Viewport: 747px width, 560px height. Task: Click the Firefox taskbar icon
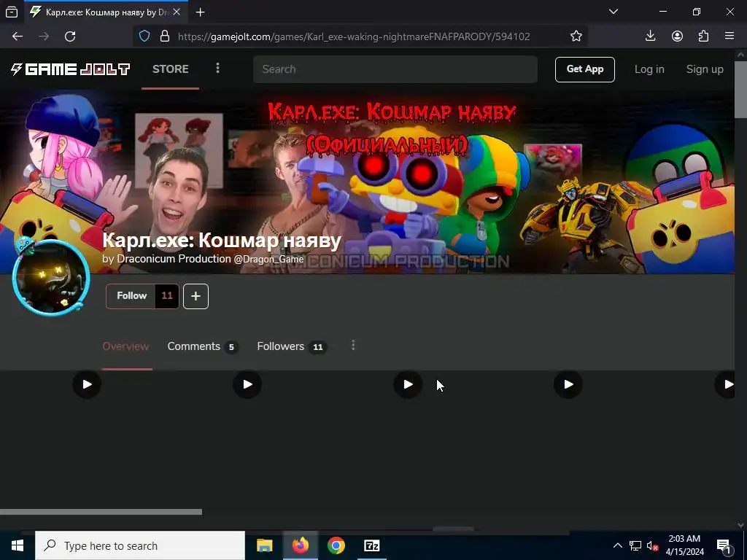point(300,545)
